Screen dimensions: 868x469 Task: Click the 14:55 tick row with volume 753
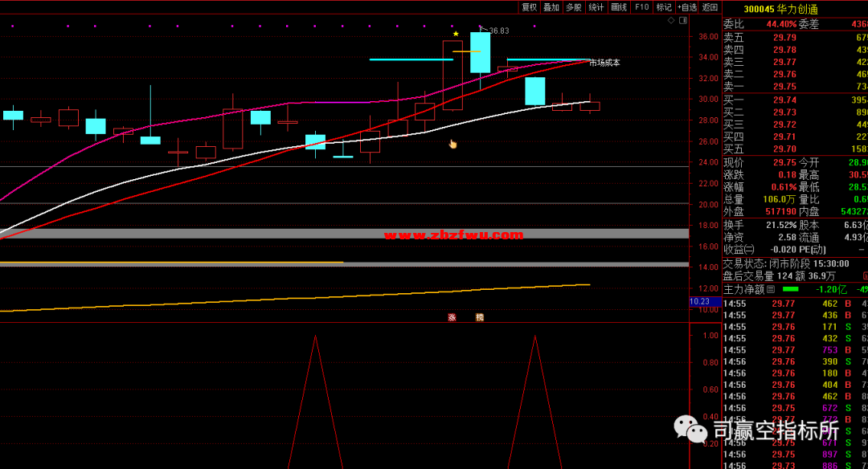(x=796, y=350)
